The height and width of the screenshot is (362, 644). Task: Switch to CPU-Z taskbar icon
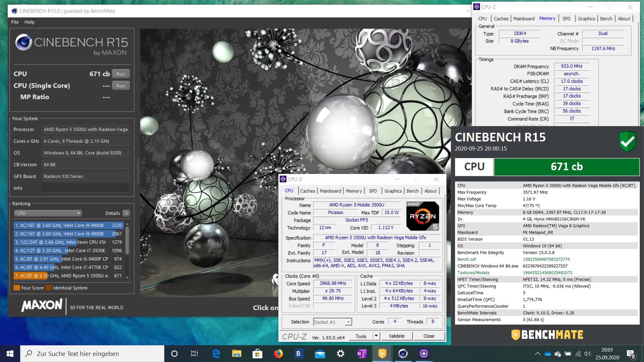[424, 354]
